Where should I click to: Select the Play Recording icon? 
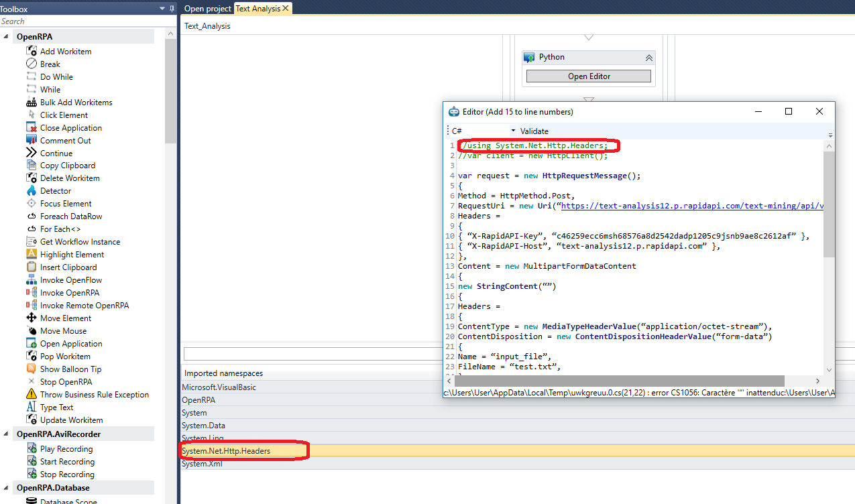pyautogui.click(x=31, y=448)
